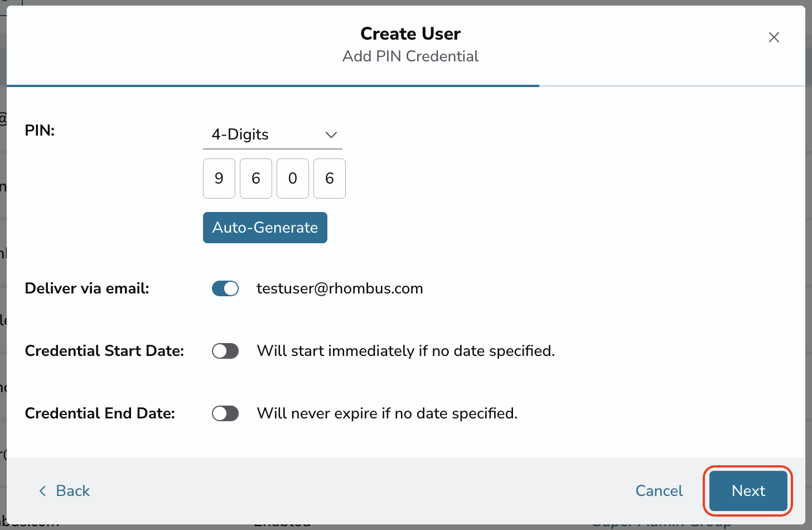This screenshot has width=812, height=530.
Task: Enable the Credential End Date toggle
Action: click(x=225, y=413)
